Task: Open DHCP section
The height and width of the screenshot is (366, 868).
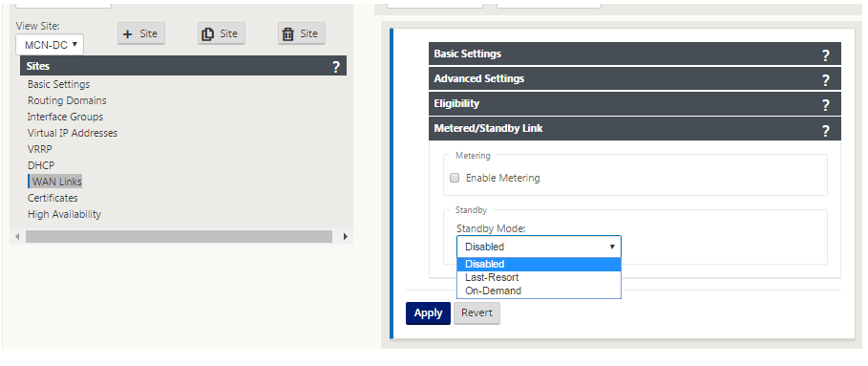Action: [x=41, y=165]
